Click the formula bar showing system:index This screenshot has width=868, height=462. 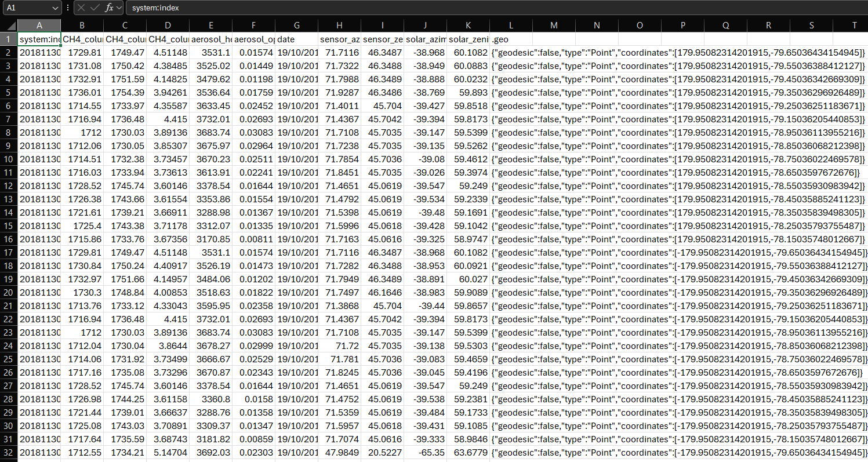click(x=496, y=8)
